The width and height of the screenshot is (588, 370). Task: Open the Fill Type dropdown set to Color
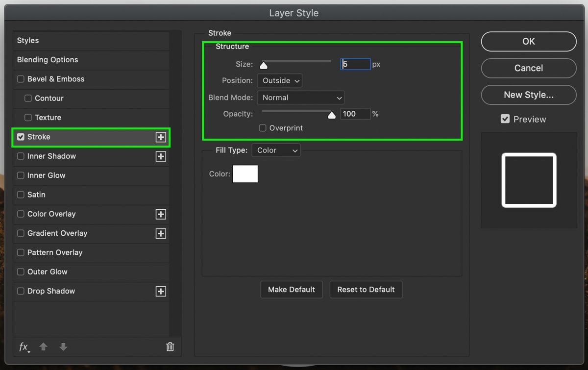[276, 150]
